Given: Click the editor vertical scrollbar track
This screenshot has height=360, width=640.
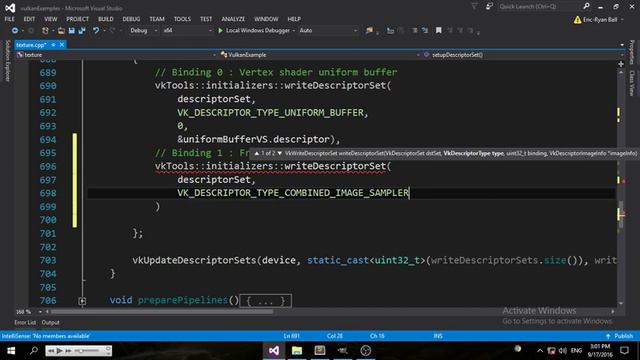Looking at the screenshot, I should tap(621, 188).
